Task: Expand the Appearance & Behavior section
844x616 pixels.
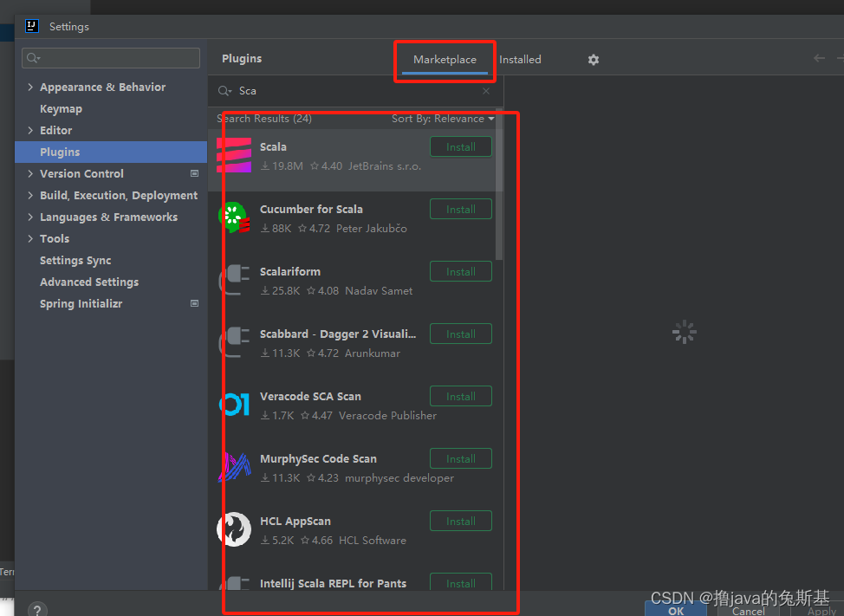Action: point(30,87)
